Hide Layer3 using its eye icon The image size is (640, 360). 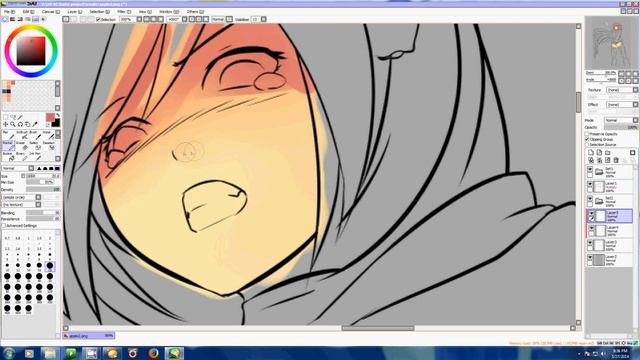590,243
